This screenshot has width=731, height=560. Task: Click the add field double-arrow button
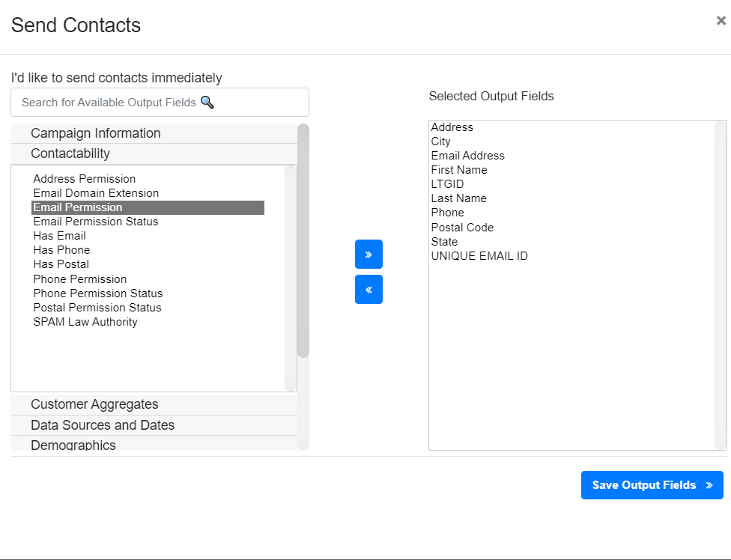368,254
